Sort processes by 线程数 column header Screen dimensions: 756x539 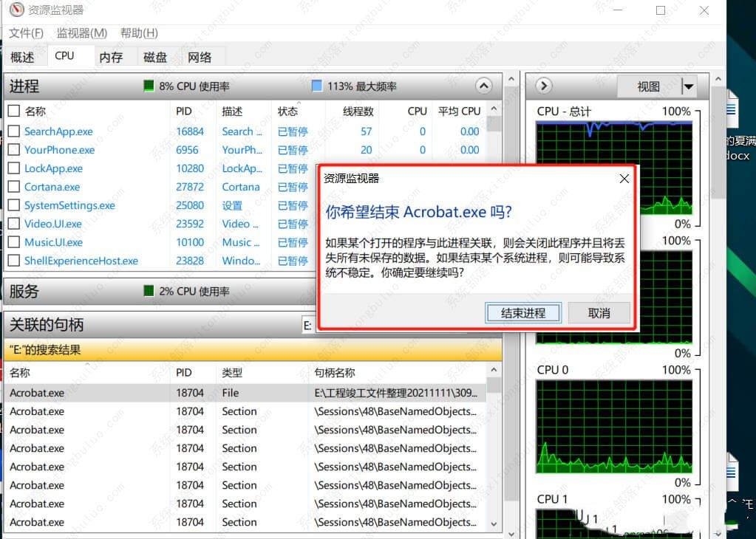pyautogui.click(x=358, y=111)
